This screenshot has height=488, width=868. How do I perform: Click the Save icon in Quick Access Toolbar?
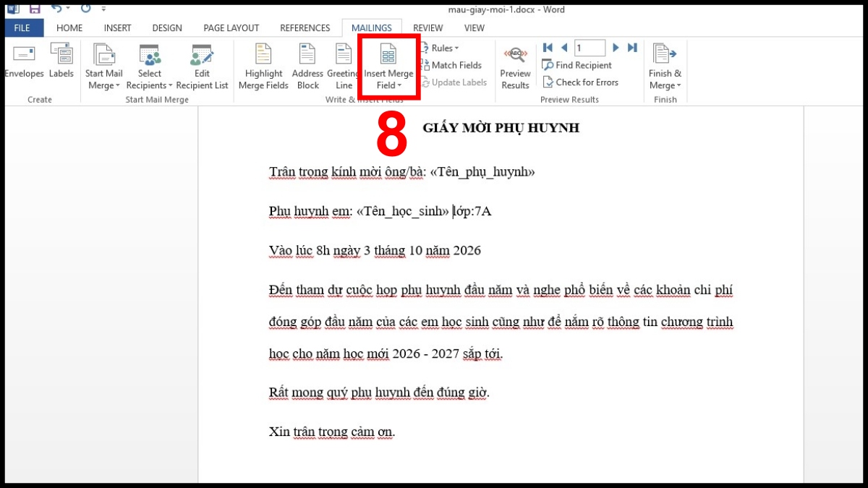pyautogui.click(x=34, y=9)
